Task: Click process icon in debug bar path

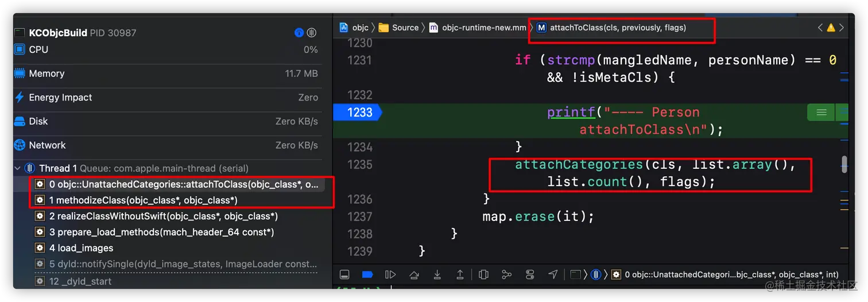Action: click(x=576, y=274)
